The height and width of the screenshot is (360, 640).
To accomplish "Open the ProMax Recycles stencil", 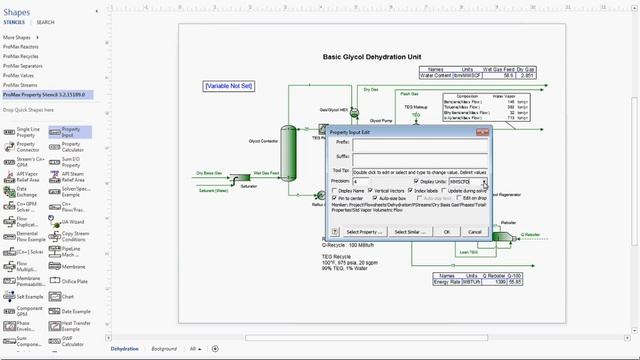I will click(21, 56).
